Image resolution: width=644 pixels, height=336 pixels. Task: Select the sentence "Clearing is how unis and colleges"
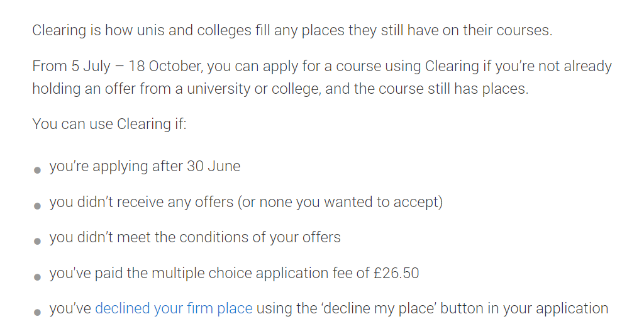292,30
